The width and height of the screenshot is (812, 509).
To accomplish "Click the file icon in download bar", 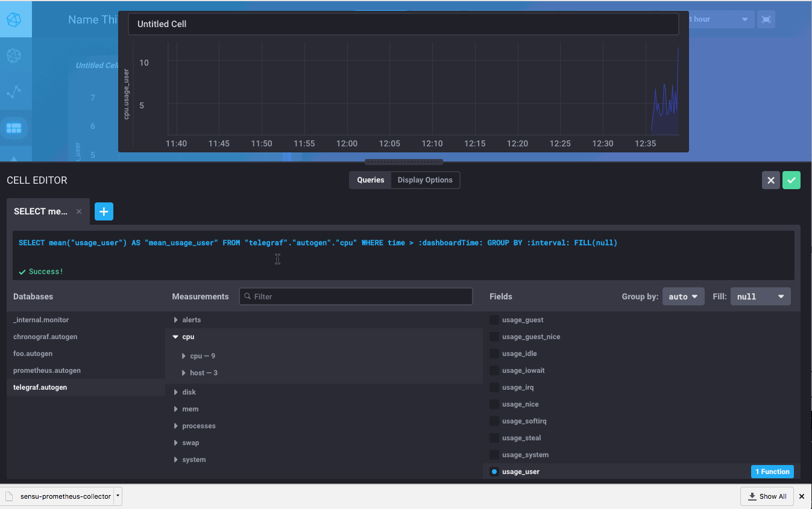I will [9, 496].
